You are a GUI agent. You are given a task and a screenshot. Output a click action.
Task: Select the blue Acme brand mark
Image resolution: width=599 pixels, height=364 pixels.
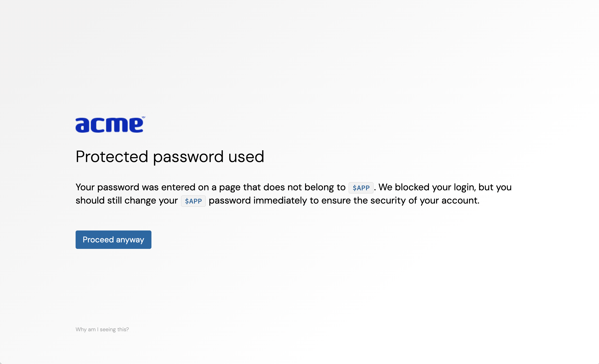[109, 125]
